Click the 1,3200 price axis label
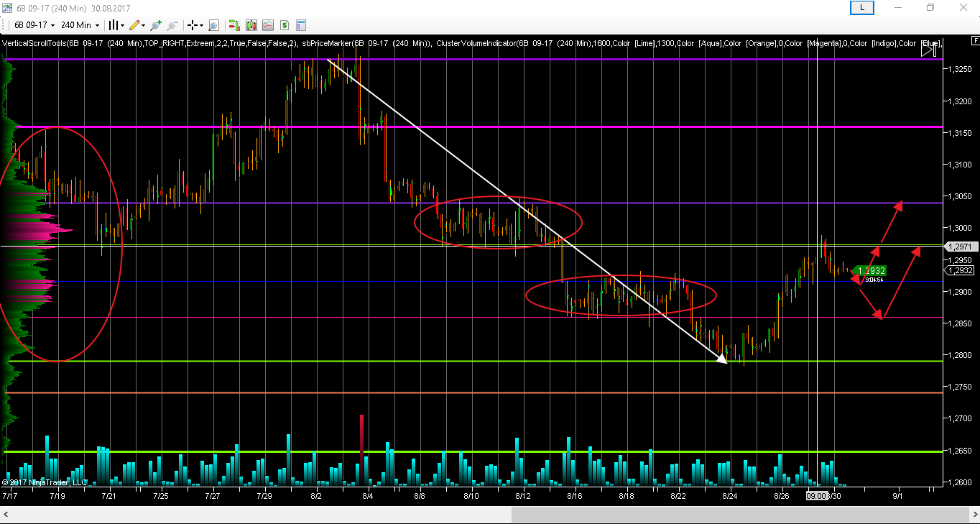This screenshot has height=524, width=980. point(961,101)
